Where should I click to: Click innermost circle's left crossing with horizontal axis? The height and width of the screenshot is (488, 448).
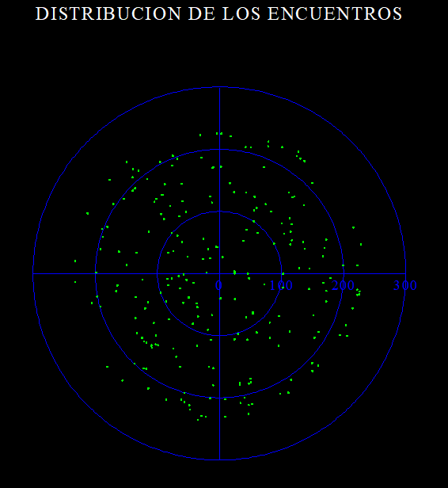click(x=158, y=273)
